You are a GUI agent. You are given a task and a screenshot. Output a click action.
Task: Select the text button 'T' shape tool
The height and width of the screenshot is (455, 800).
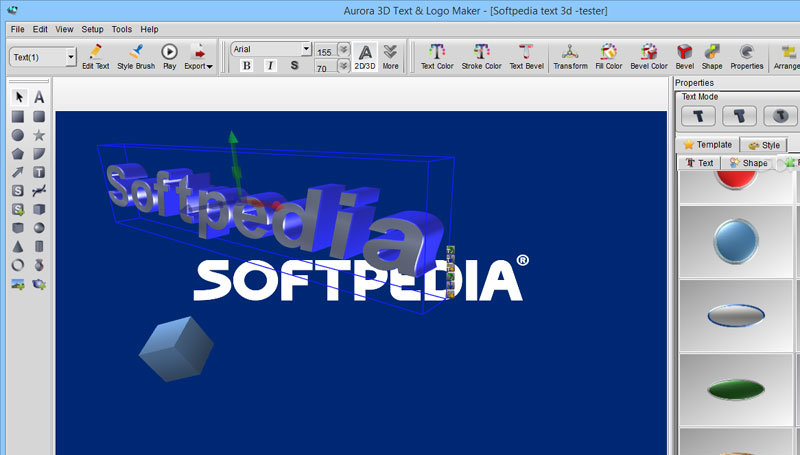[39, 172]
